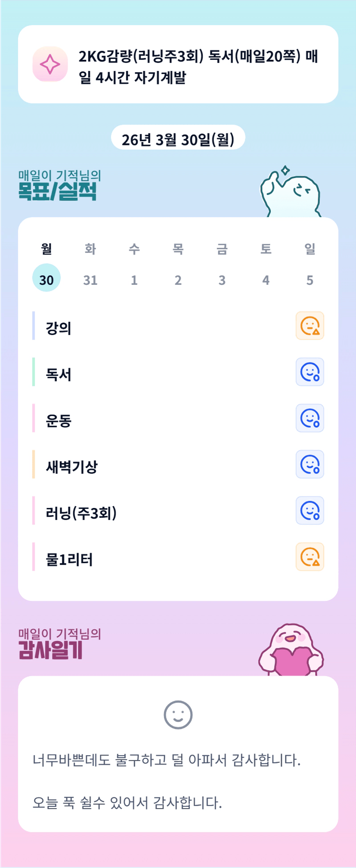Select Friday the 3rd
Screen dimensions: 356x868
point(222,280)
